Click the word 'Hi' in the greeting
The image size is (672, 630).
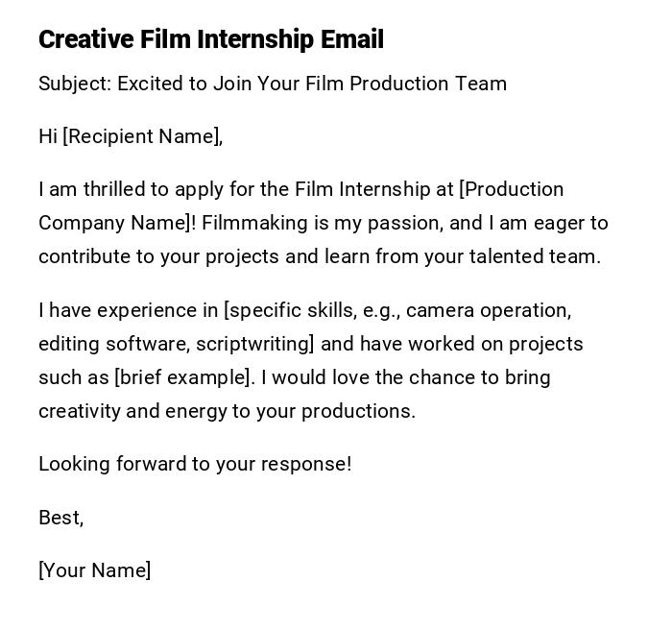coord(48,136)
